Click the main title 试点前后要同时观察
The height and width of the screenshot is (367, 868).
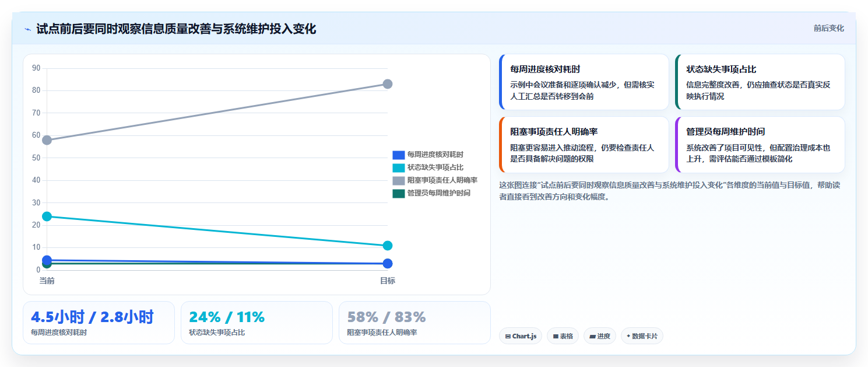coord(176,29)
